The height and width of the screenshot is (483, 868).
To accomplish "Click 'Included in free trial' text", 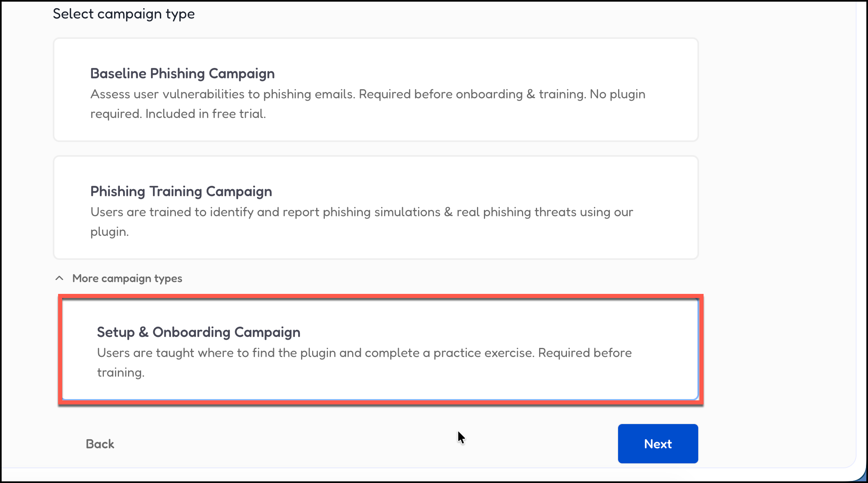I will (205, 114).
